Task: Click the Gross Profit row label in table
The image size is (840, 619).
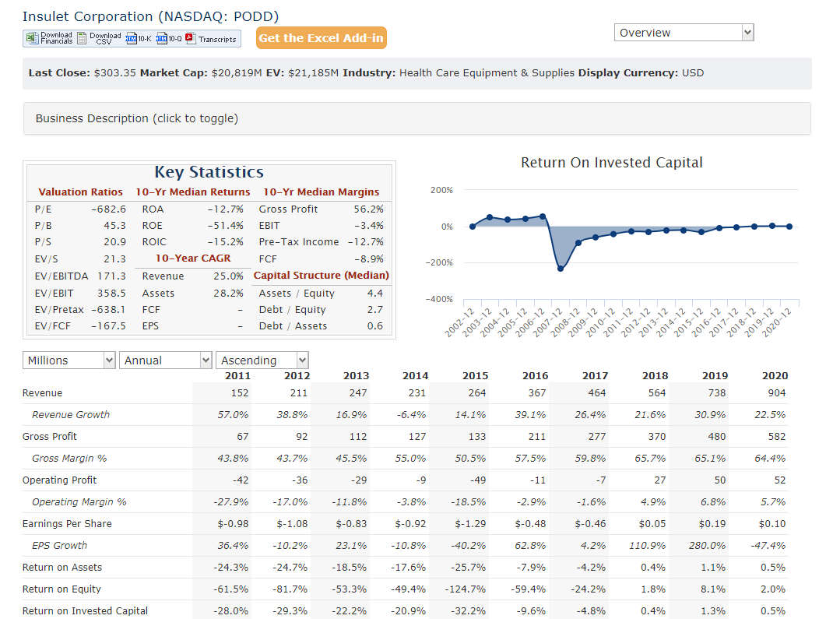Action: click(x=50, y=437)
